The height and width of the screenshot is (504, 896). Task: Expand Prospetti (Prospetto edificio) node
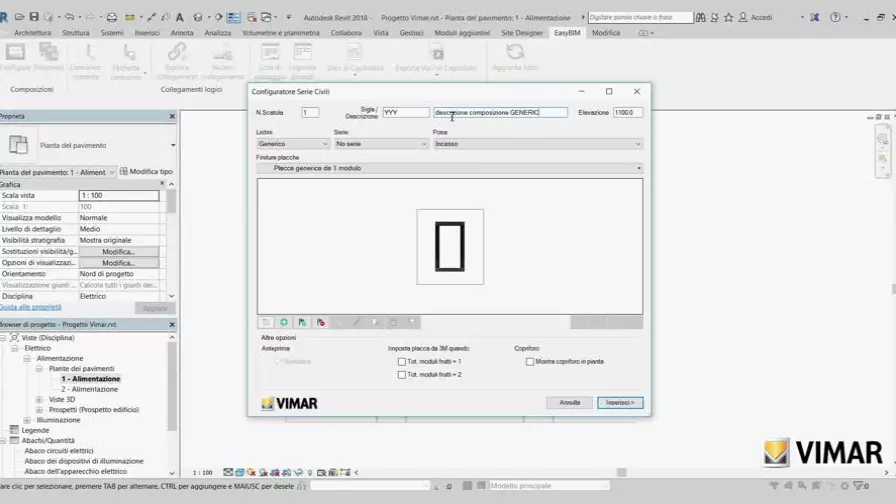(x=39, y=410)
